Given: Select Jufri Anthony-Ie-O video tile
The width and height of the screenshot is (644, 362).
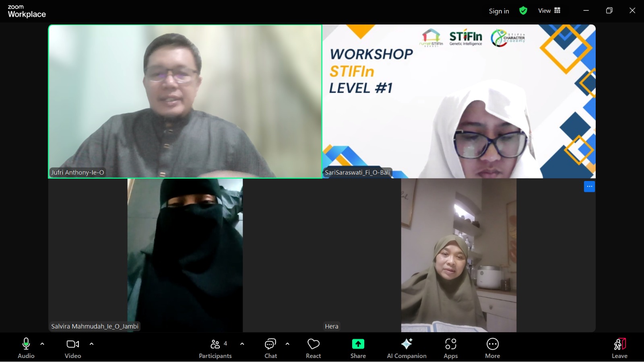Looking at the screenshot, I should [185, 101].
